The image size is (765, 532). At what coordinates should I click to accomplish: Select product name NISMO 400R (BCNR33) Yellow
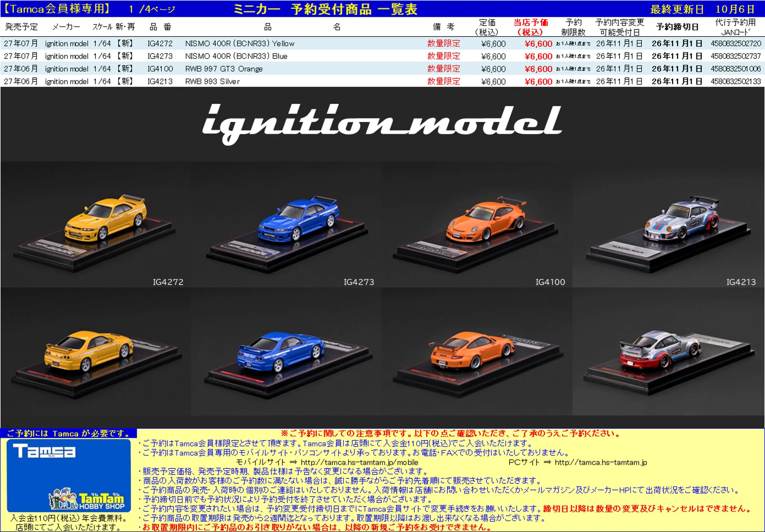pyautogui.click(x=240, y=44)
